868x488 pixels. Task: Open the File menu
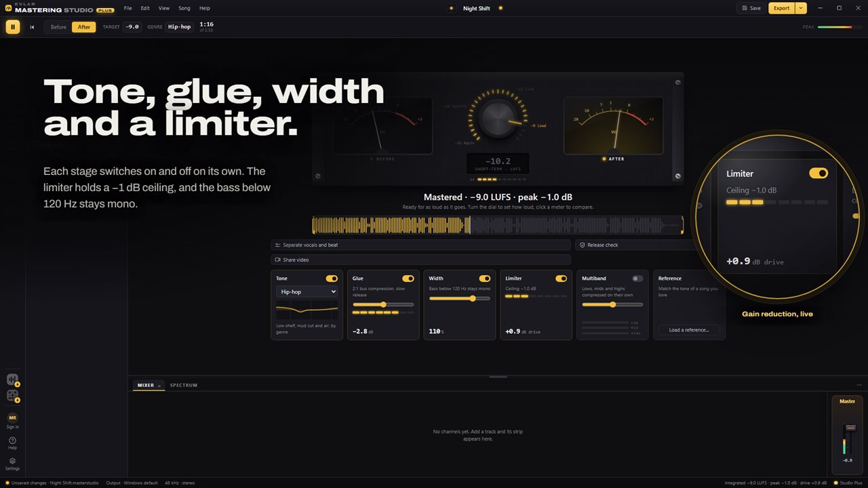click(127, 8)
